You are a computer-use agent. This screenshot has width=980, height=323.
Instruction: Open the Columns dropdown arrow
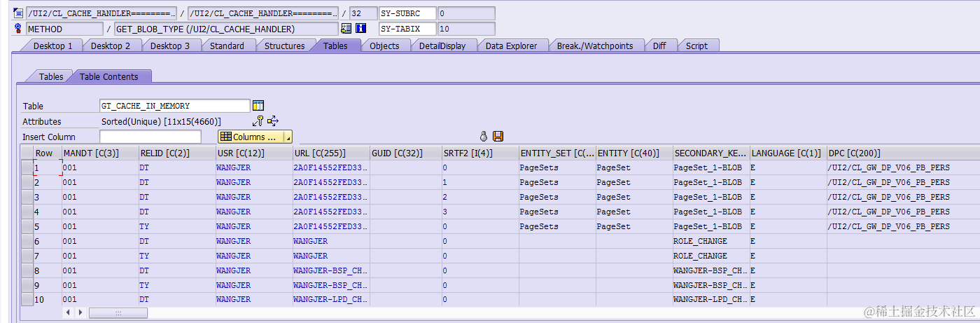pos(288,138)
